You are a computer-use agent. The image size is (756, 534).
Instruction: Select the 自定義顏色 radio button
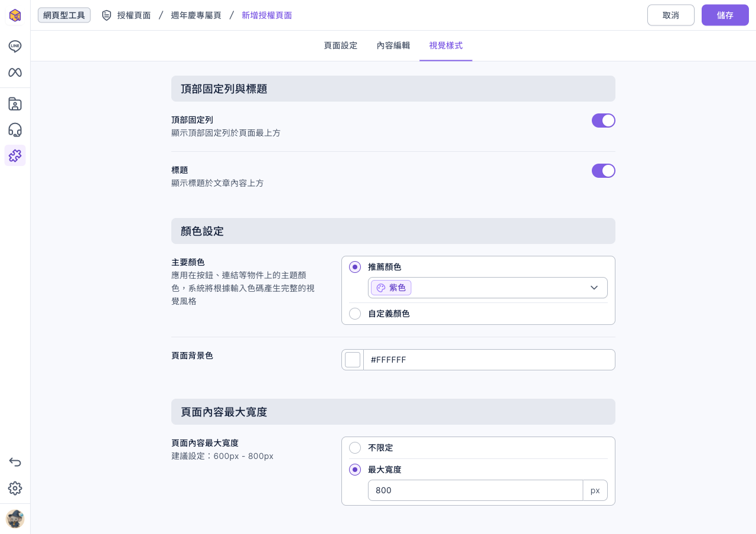pos(355,314)
